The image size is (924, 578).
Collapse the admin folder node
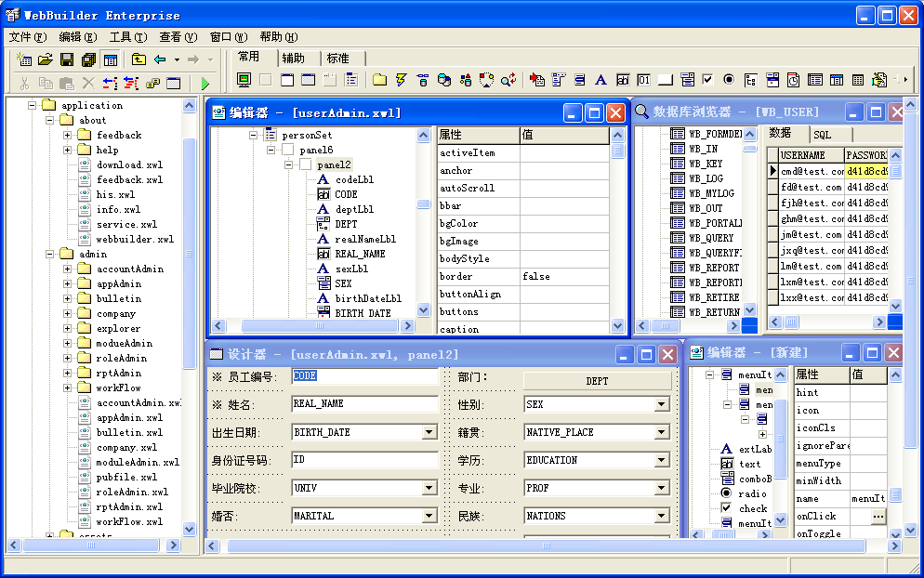click(50, 254)
